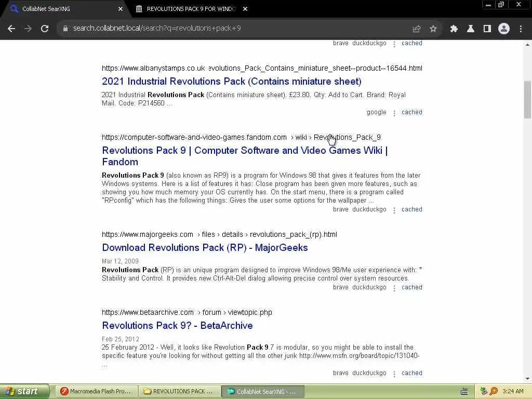The height and width of the screenshot is (399, 532).
Task: Close the REVOLUTIONS PACK 9 tab
Action: (245, 9)
